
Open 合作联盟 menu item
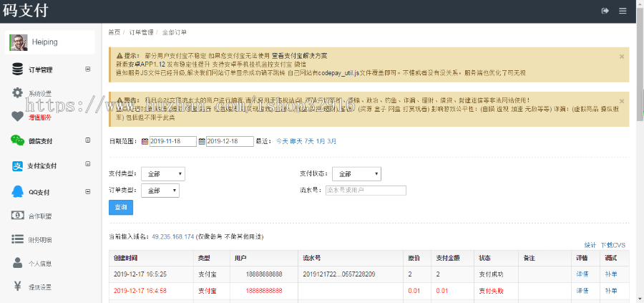tap(40, 216)
